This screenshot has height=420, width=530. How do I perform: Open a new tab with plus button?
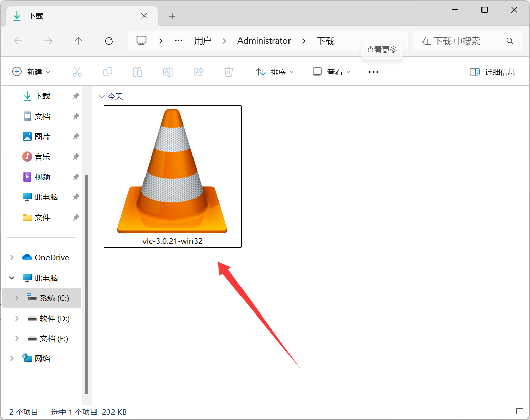[x=172, y=16]
